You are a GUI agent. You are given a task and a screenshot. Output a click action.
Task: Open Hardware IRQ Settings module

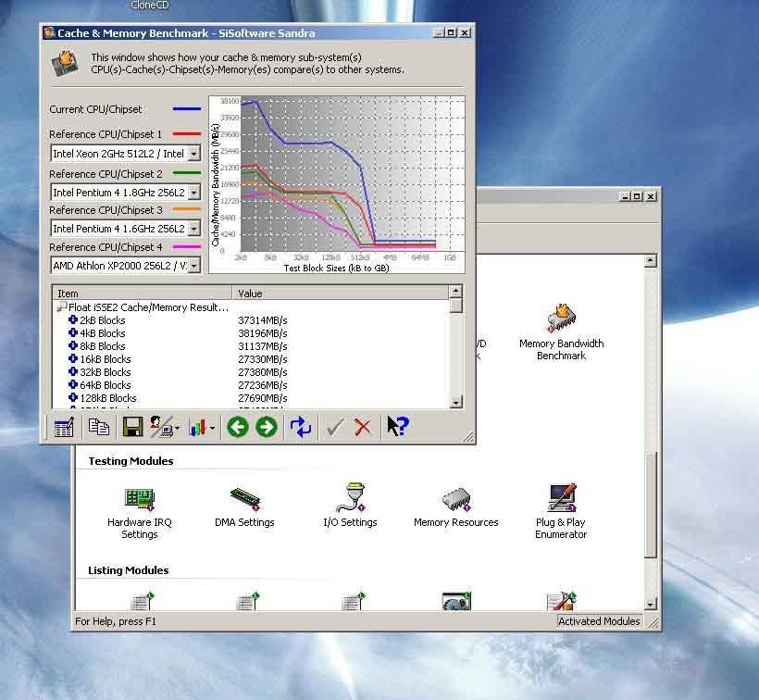(x=140, y=512)
